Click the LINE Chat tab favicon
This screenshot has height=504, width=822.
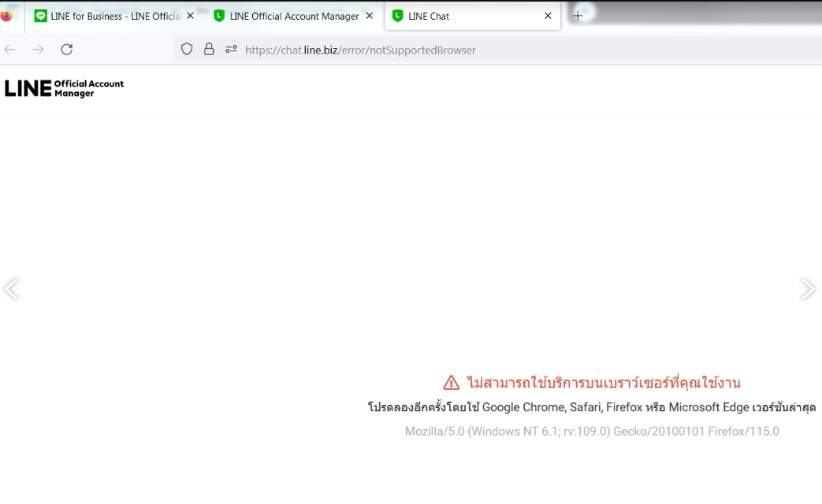398,17
